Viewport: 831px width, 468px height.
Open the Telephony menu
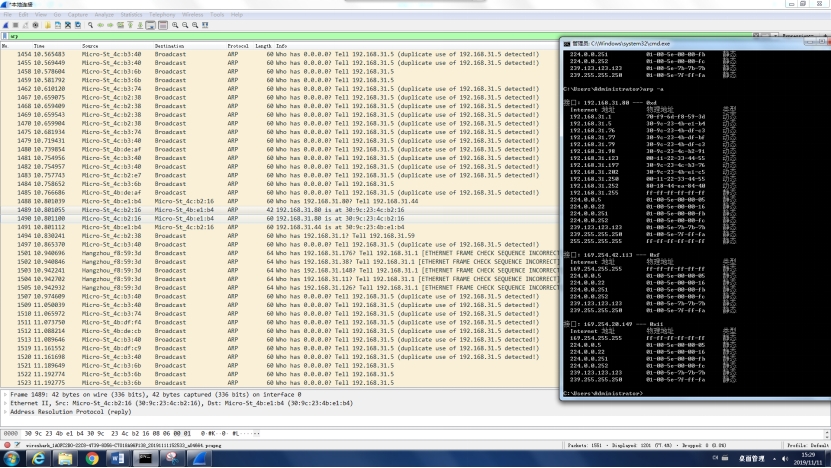[x=162, y=15]
